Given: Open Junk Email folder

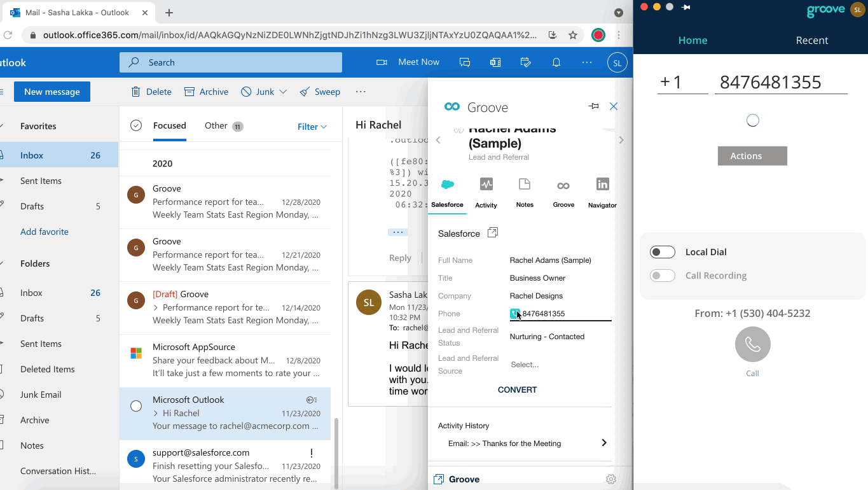Looking at the screenshot, I should 41,395.
